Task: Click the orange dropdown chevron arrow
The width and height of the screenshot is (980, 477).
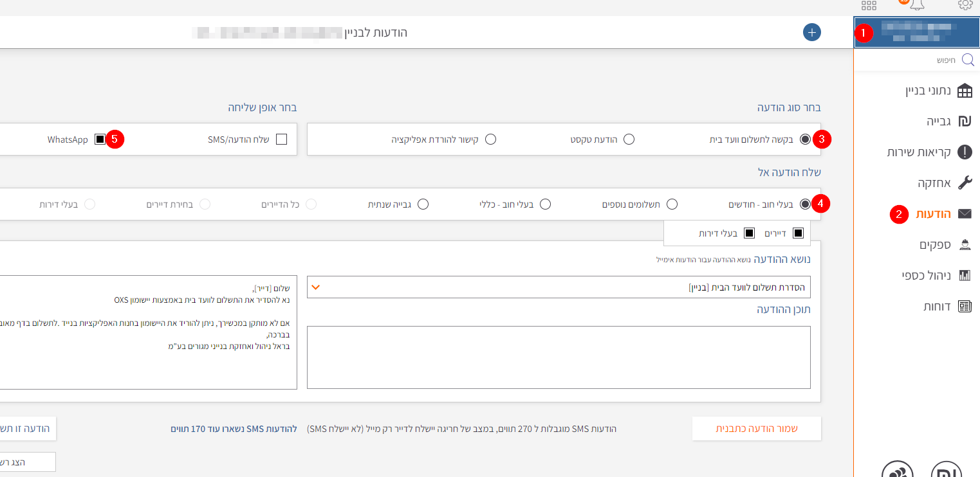Action: click(315, 287)
